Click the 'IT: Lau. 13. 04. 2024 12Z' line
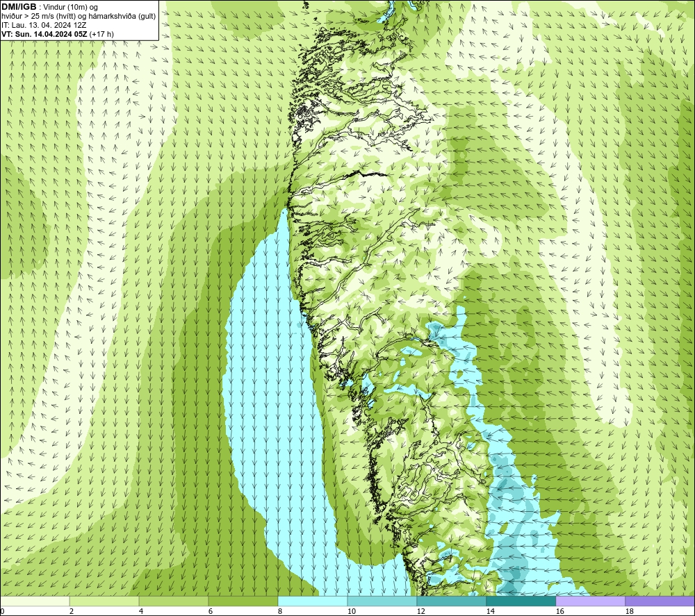Screen dimensions: 695x616 point(43,25)
